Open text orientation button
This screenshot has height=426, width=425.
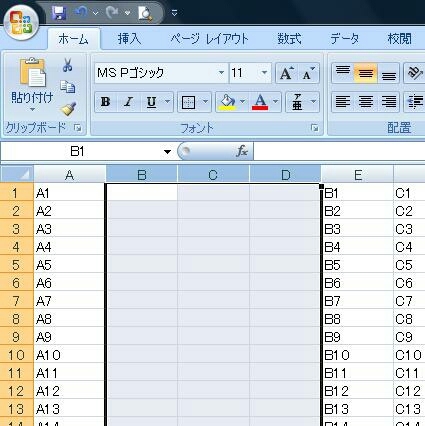(415, 73)
